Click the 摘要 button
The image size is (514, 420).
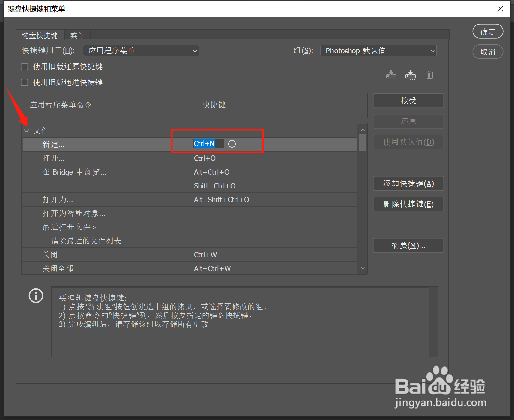[x=408, y=245]
